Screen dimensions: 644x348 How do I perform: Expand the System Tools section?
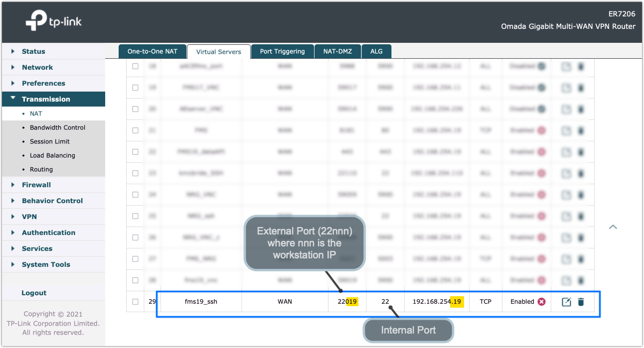coord(53,264)
